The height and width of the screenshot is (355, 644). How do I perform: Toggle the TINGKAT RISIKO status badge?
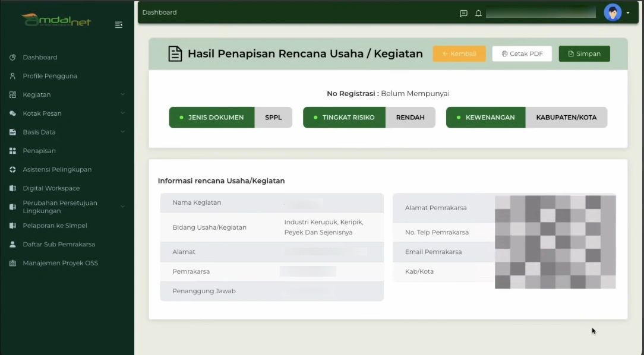pyautogui.click(x=344, y=117)
